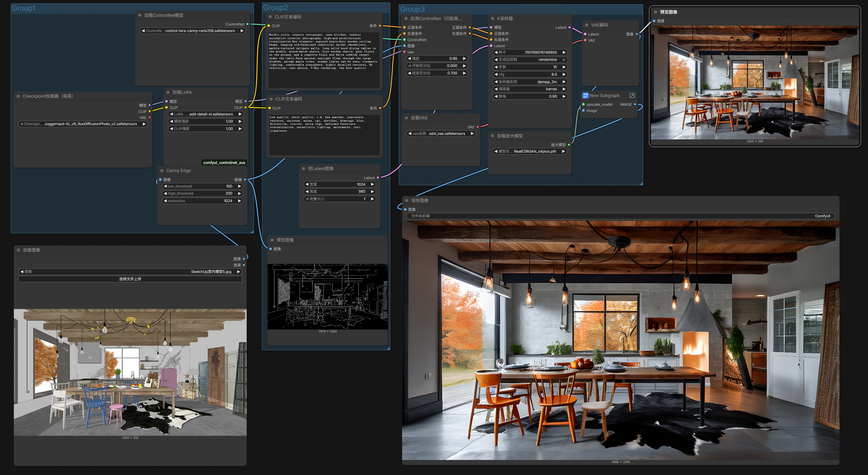
Task: Collapse the Canny Edge node using its title dot
Action: pos(162,170)
